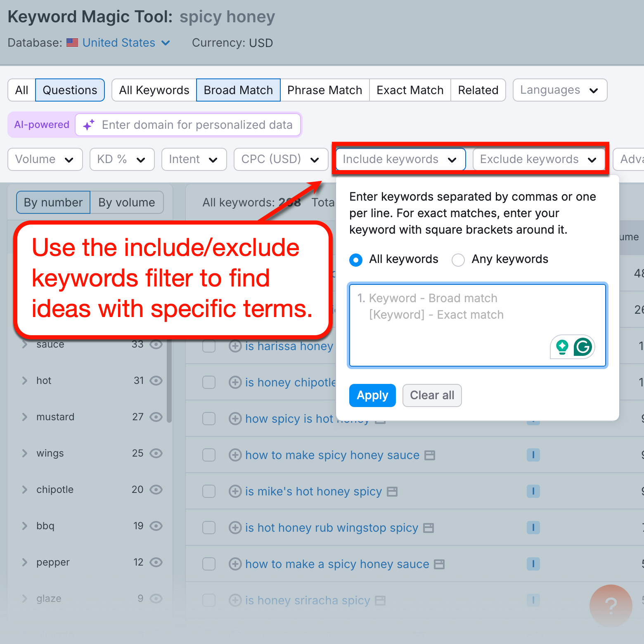The height and width of the screenshot is (644, 644).
Task: Click the United States flag icon
Action: [x=71, y=43]
